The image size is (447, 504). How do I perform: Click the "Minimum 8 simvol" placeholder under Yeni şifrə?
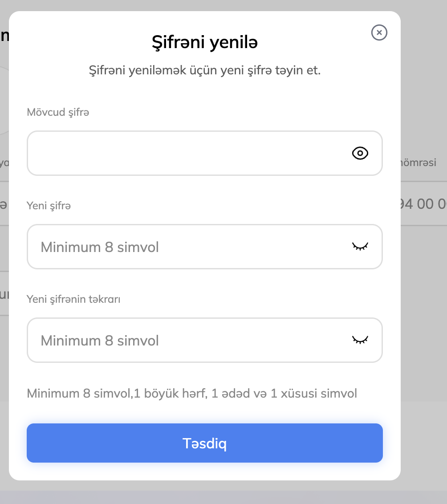100,247
